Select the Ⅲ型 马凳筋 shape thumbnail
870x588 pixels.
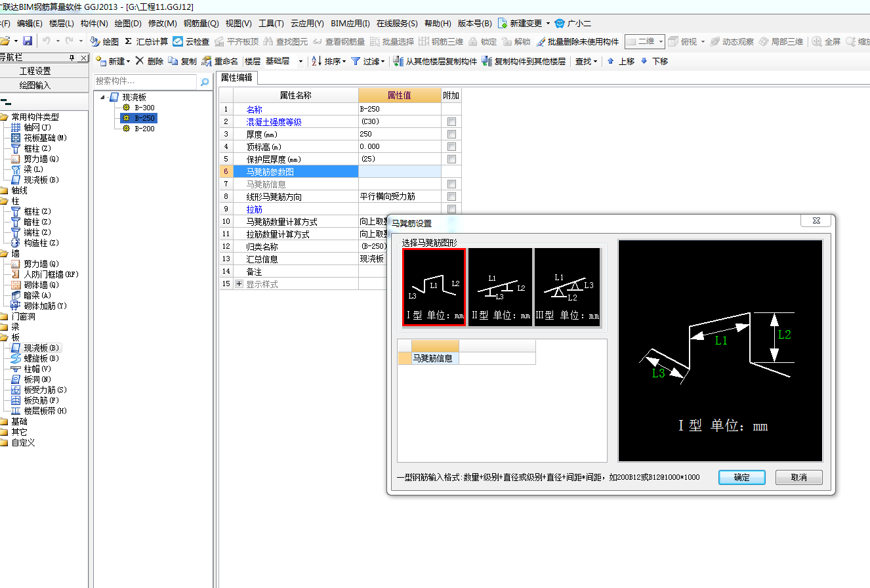point(567,287)
